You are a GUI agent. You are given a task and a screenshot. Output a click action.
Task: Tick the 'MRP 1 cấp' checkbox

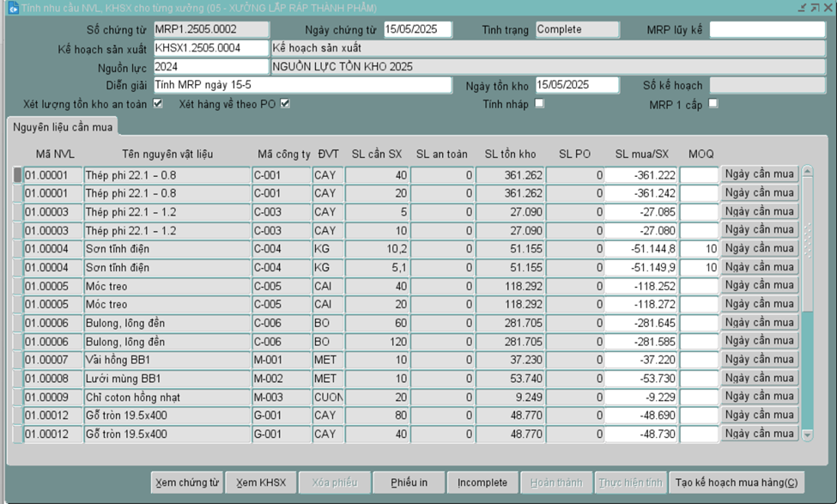(713, 104)
